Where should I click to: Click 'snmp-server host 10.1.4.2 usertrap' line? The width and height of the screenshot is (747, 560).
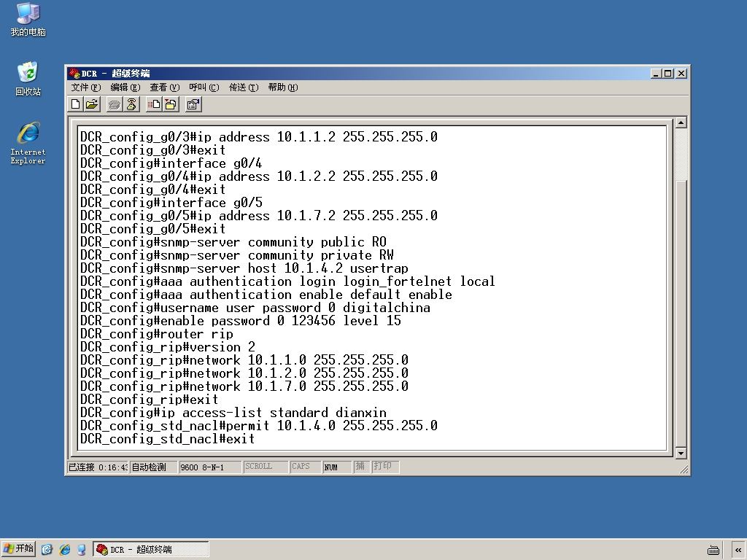[x=244, y=268]
